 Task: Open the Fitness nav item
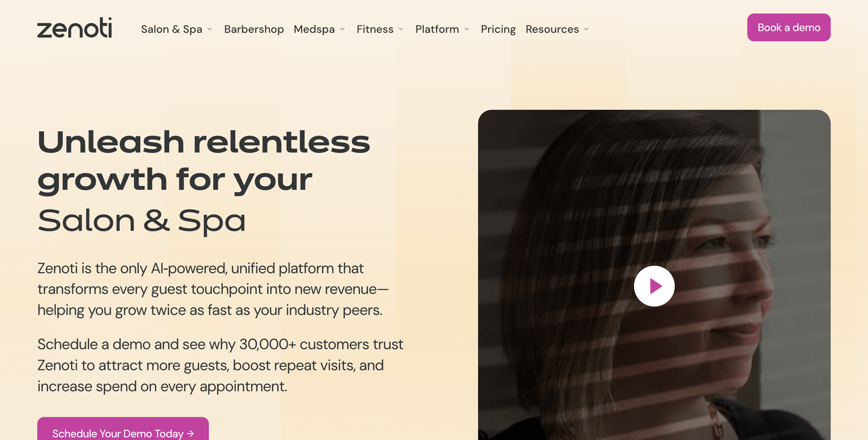pos(375,29)
